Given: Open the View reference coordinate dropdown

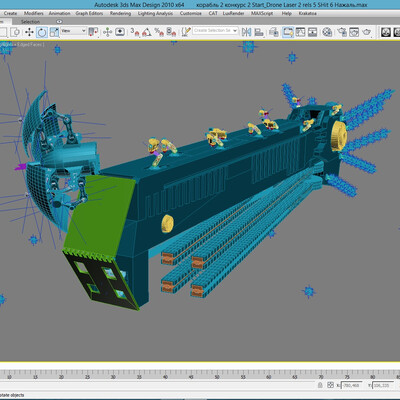Looking at the screenshot, I should [73, 31].
